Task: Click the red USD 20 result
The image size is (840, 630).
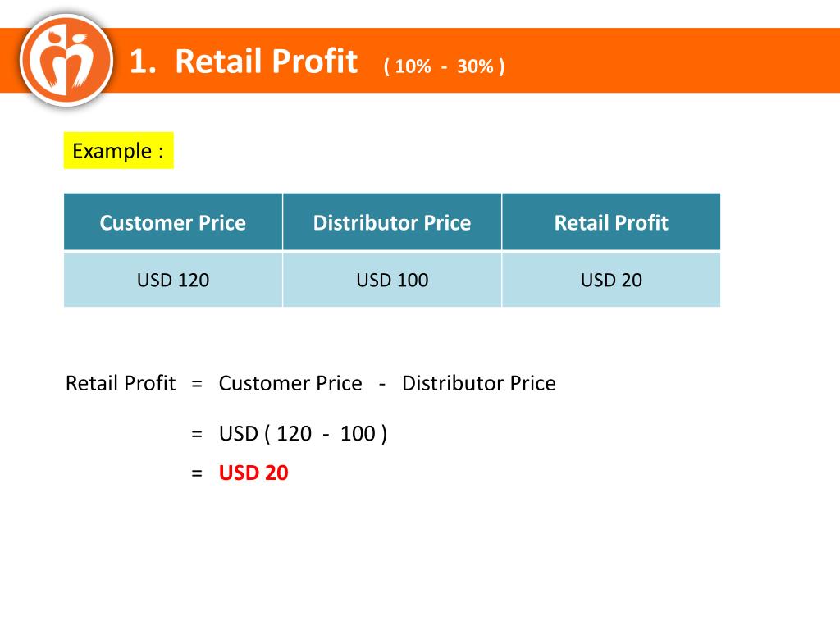Action: [x=253, y=472]
